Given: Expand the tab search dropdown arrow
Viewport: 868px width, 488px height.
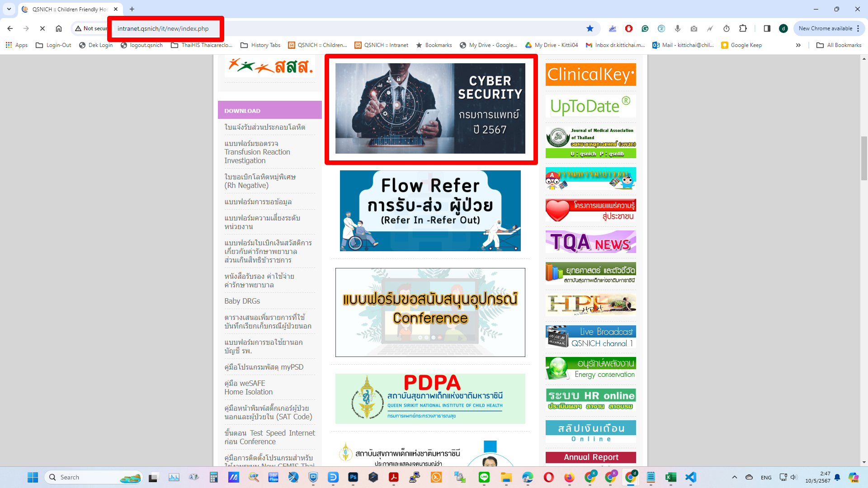Looking at the screenshot, I should point(9,9).
